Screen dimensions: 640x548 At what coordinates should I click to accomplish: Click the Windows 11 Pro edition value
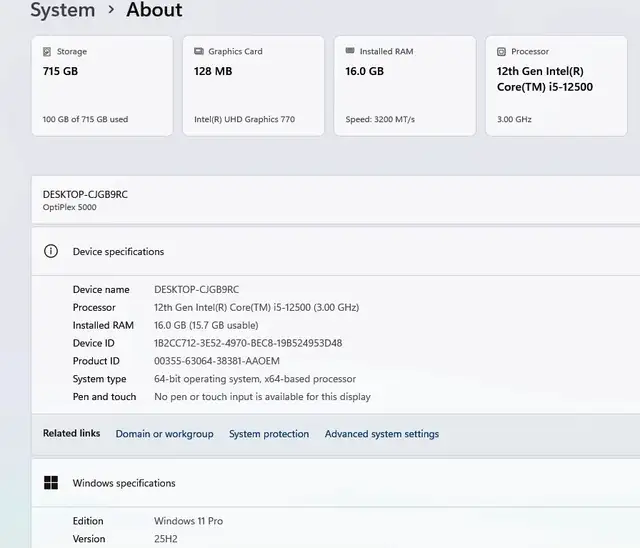[188, 521]
